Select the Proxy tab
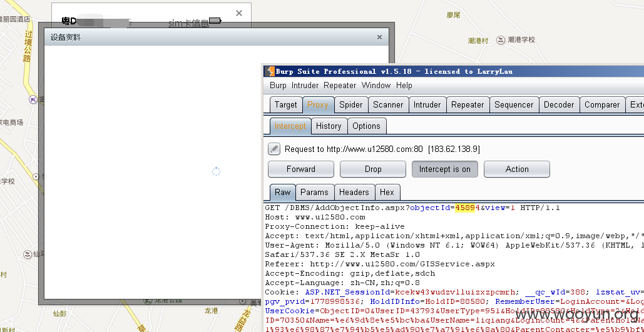 pyautogui.click(x=318, y=104)
